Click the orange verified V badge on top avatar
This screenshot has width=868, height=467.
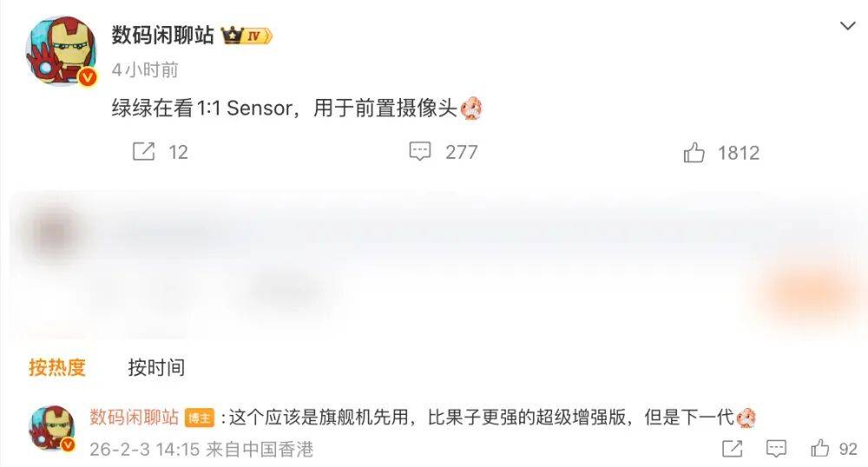87,77
